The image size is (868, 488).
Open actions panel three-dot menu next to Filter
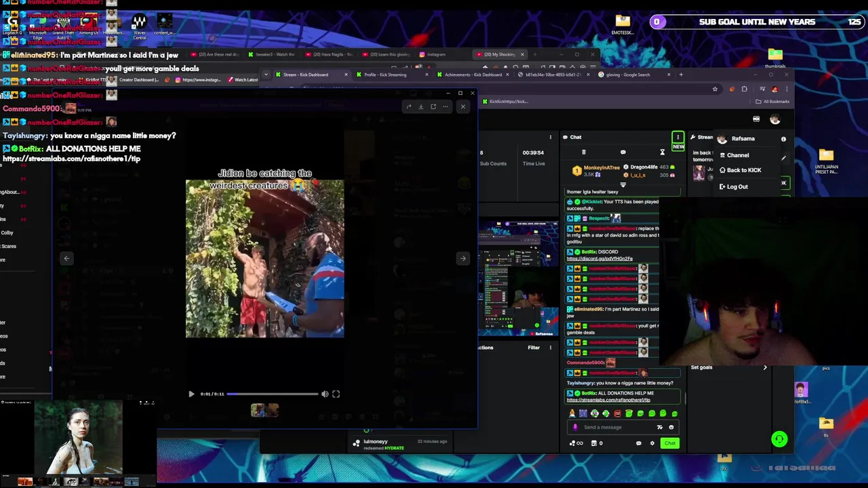click(x=550, y=348)
